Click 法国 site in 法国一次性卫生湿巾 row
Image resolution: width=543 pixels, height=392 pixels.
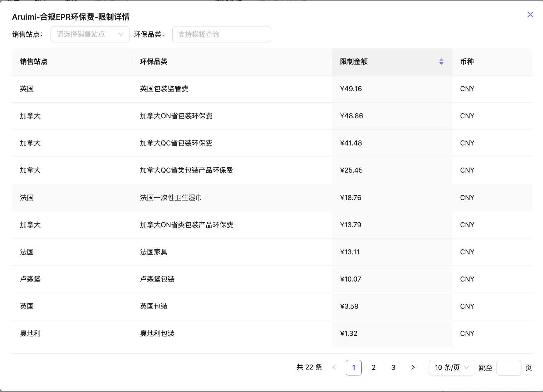pyautogui.click(x=27, y=198)
